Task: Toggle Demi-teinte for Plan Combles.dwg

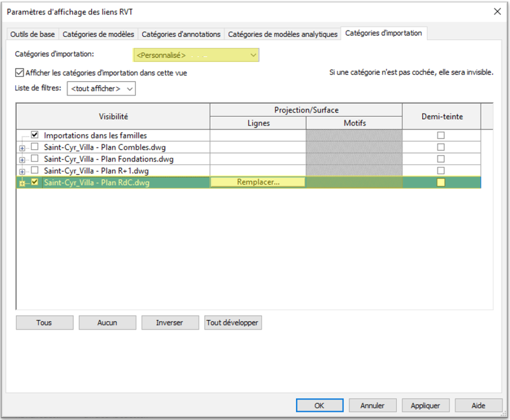Action: pyautogui.click(x=441, y=147)
